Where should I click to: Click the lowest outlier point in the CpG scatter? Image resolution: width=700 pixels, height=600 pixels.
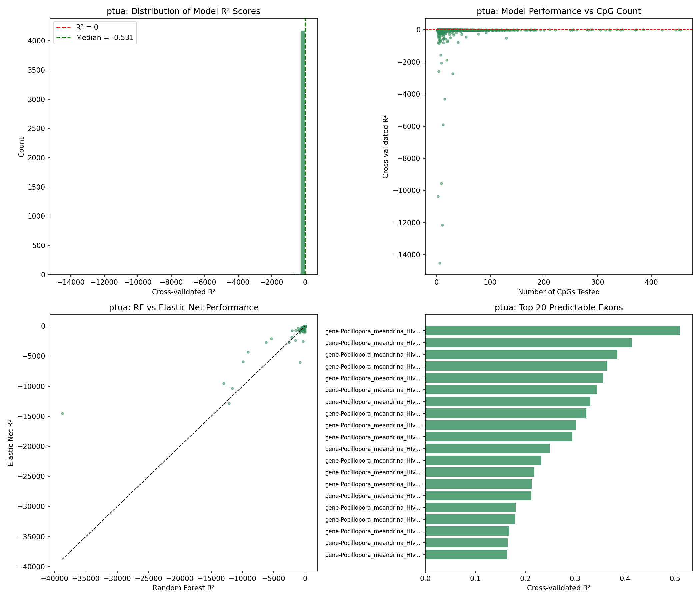(440, 263)
